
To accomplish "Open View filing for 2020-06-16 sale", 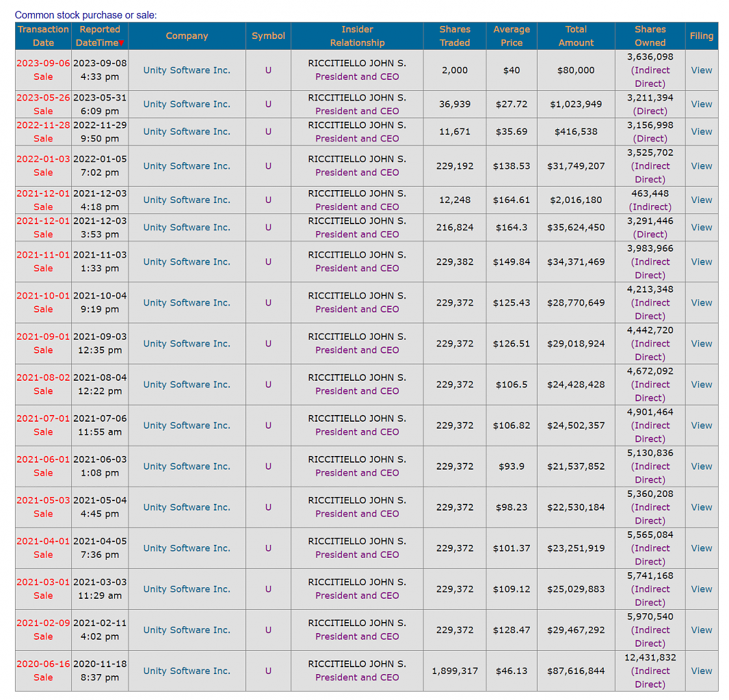I will 701,671.
